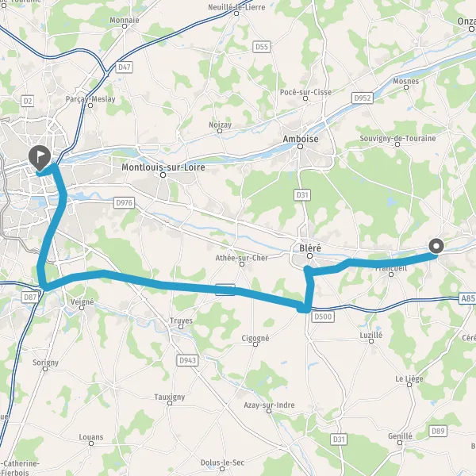
Task: Click the start flag marker pin
Action: (40, 159)
